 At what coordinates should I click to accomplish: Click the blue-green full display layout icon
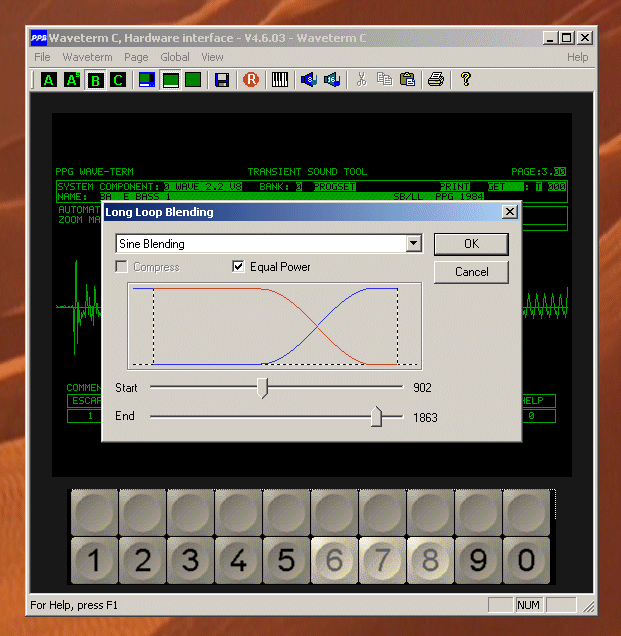coord(147,80)
